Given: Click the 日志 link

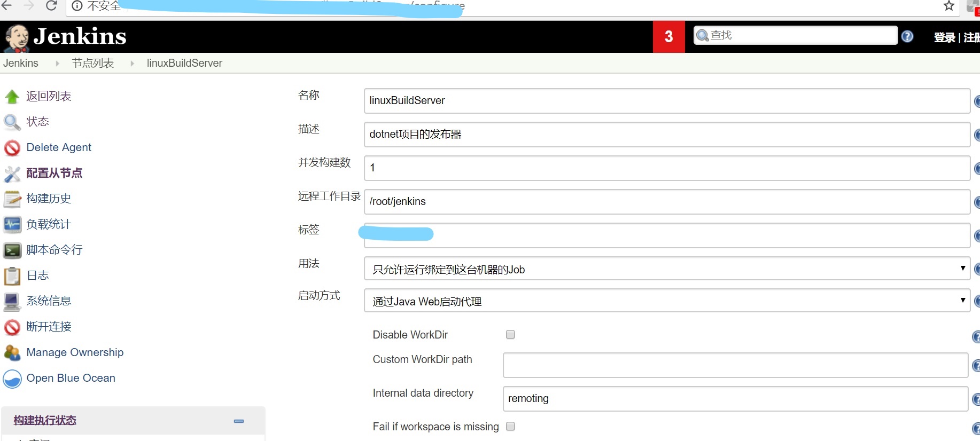Looking at the screenshot, I should pyautogui.click(x=37, y=275).
